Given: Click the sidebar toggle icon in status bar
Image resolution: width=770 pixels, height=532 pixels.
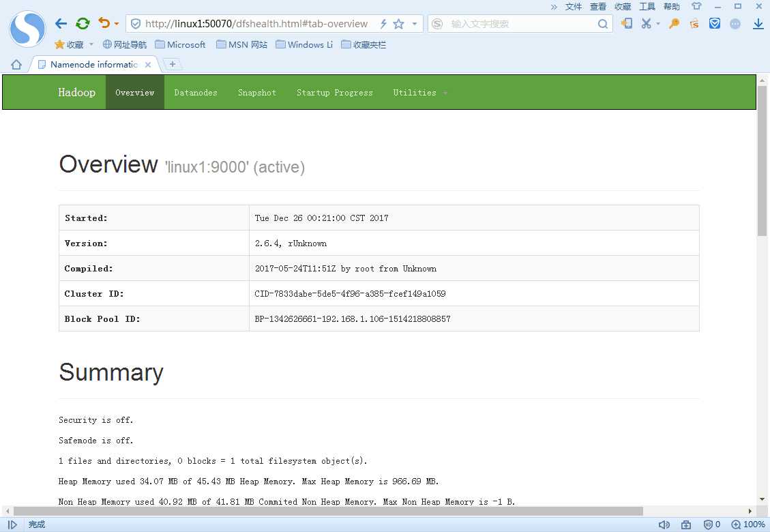Looking at the screenshot, I should click(x=12, y=524).
